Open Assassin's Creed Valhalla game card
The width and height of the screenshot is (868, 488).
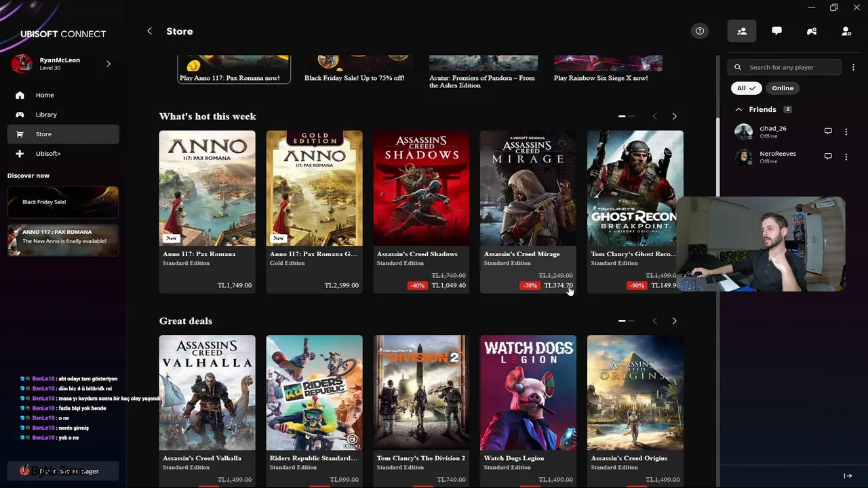coord(208,411)
